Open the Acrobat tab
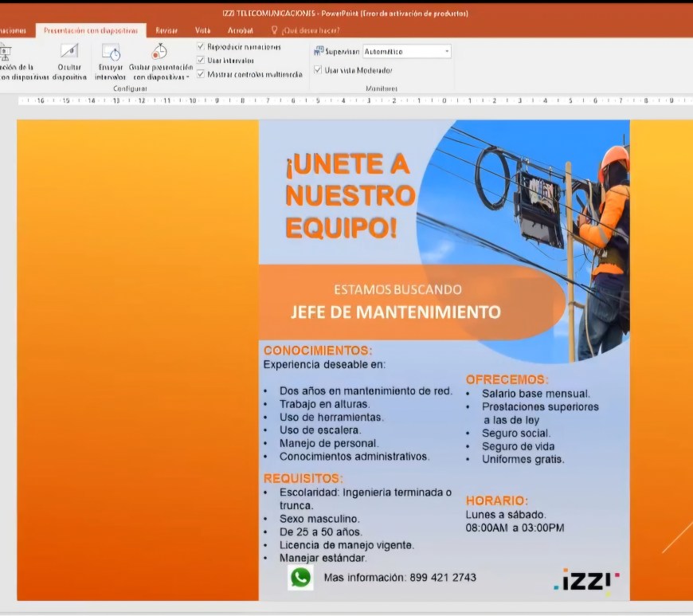 240,30
